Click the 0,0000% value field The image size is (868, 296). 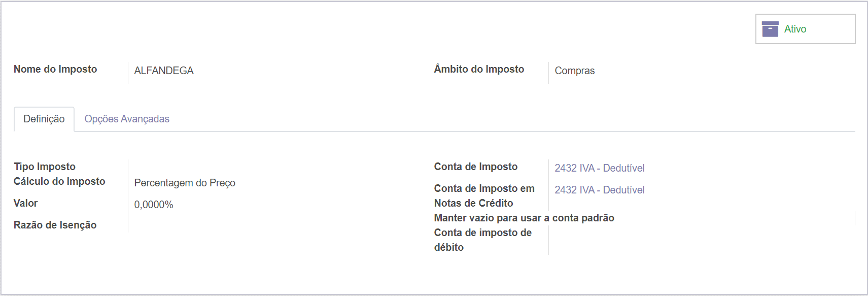tap(154, 205)
